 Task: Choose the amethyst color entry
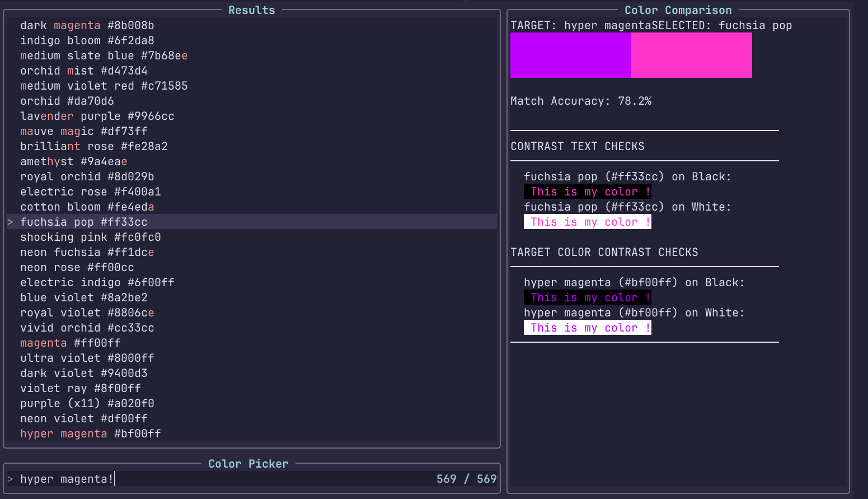point(73,161)
